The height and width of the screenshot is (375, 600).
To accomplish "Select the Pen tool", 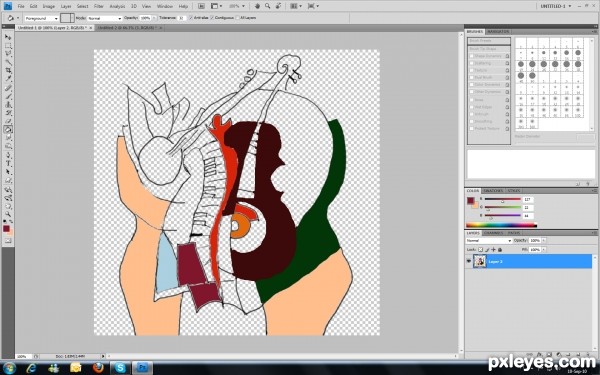I will [x=8, y=155].
